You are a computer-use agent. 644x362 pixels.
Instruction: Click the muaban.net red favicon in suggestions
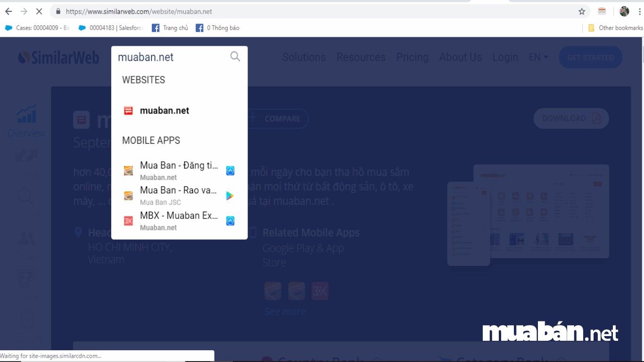tap(128, 111)
